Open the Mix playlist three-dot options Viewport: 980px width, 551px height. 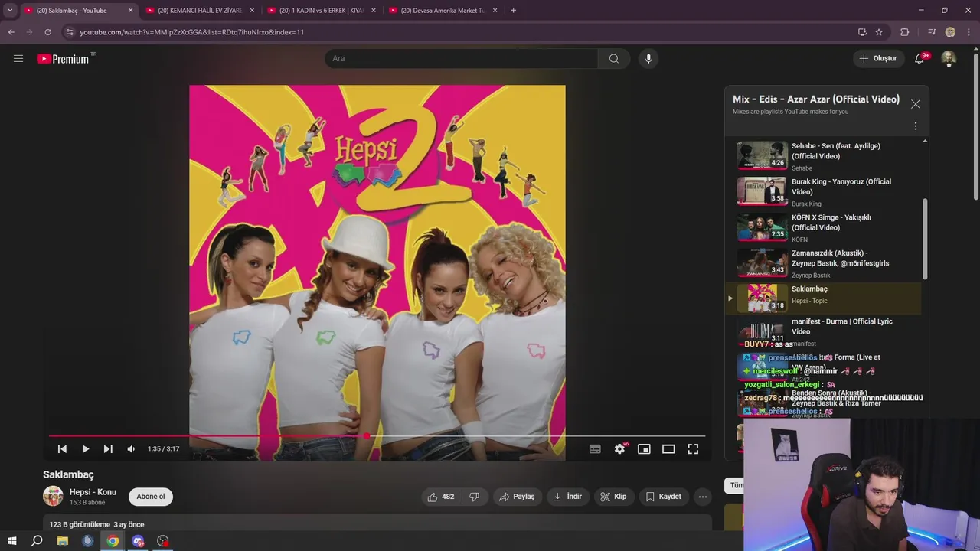click(916, 126)
